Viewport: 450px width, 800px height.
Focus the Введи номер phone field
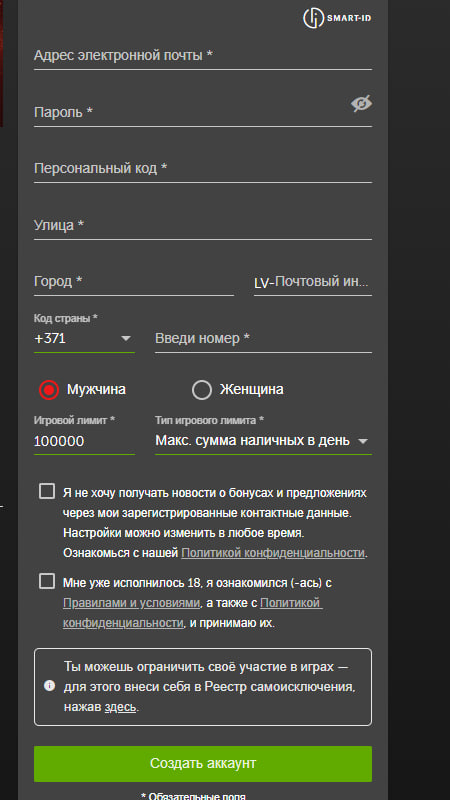(x=263, y=338)
